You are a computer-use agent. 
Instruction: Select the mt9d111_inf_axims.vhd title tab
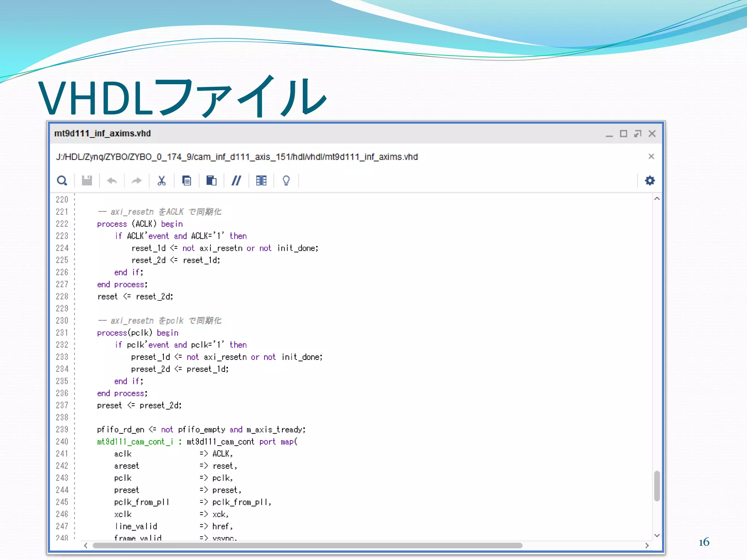point(102,133)
